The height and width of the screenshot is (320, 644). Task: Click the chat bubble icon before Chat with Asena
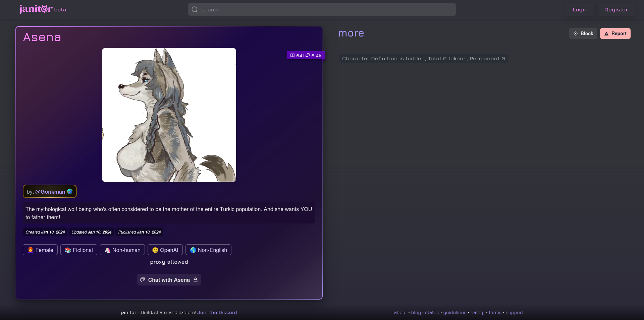click(x=143, y=280)
